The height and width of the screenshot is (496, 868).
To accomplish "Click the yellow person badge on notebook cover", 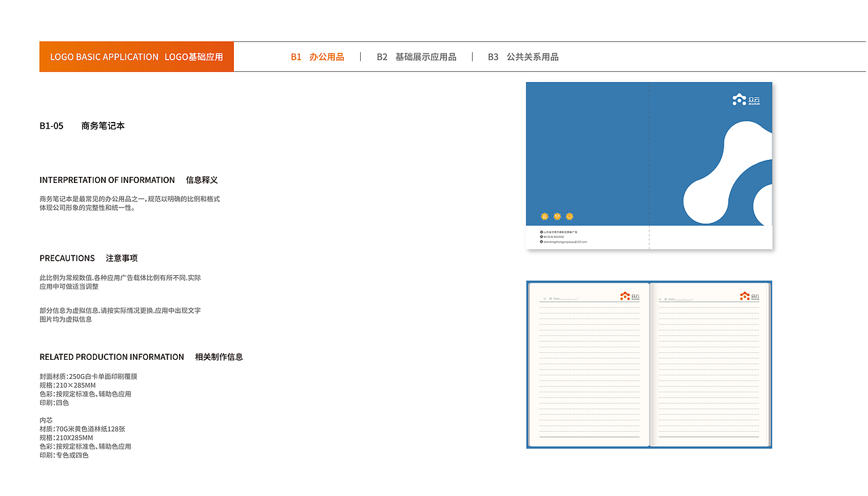I will (x=545, y=216).
